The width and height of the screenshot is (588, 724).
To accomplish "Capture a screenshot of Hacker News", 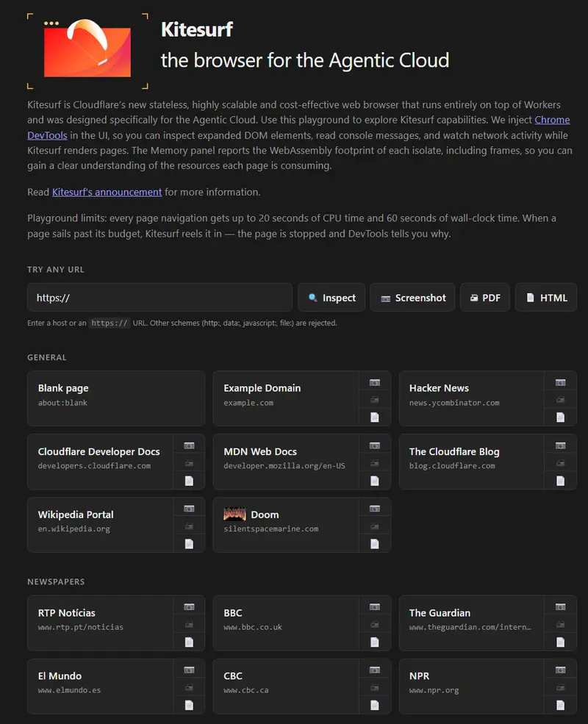I will pyautogui.click(x=560, y=382).
